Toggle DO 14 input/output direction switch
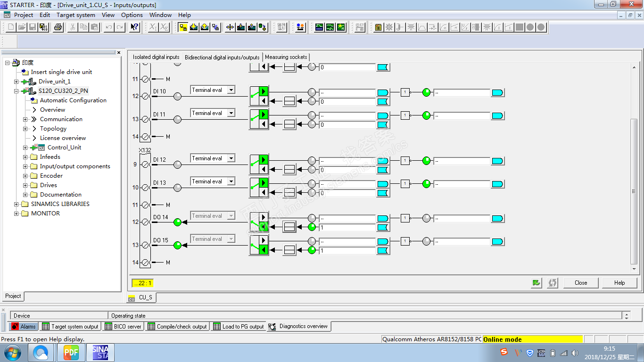 pos(259,222)
